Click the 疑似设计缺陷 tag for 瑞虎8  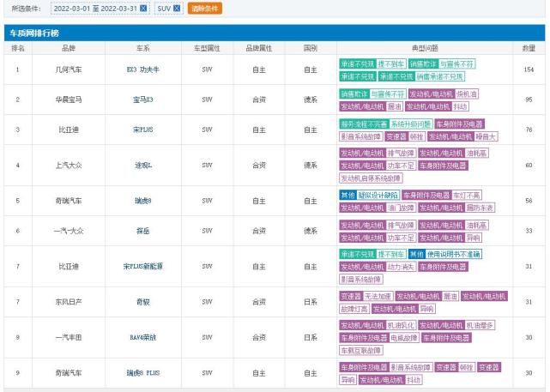pos(378,196)
